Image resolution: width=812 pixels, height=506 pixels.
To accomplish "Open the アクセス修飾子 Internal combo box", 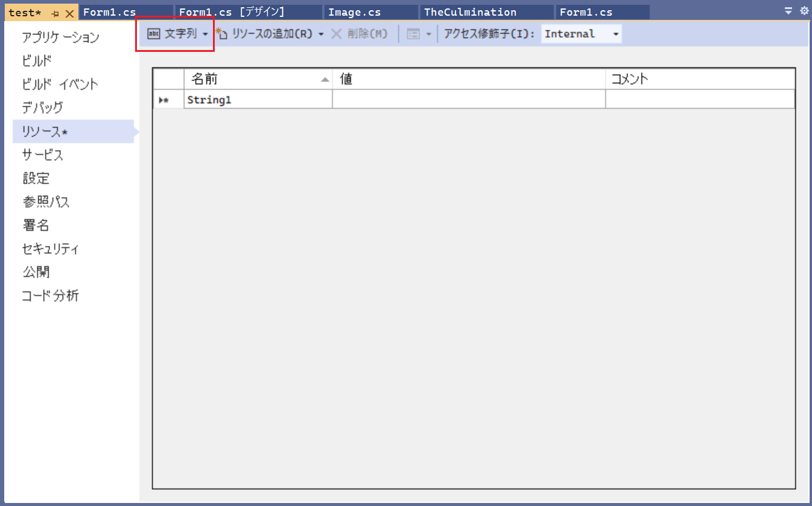I will click(x=581, y=34).
